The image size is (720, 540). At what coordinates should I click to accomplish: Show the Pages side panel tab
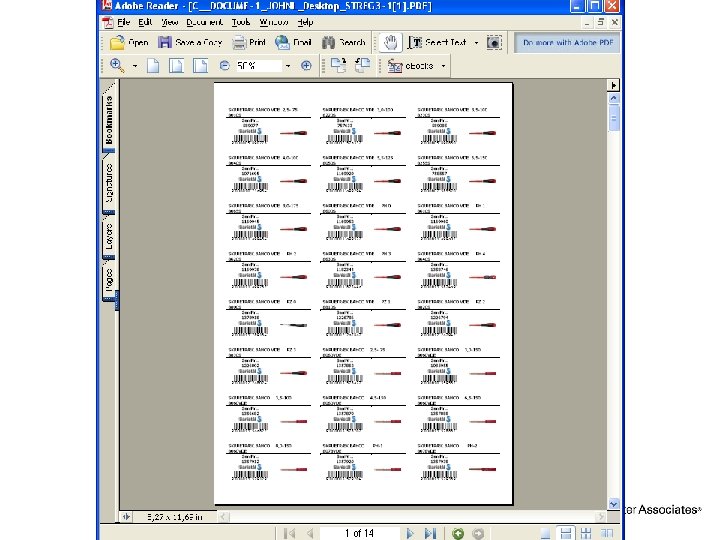109,280
